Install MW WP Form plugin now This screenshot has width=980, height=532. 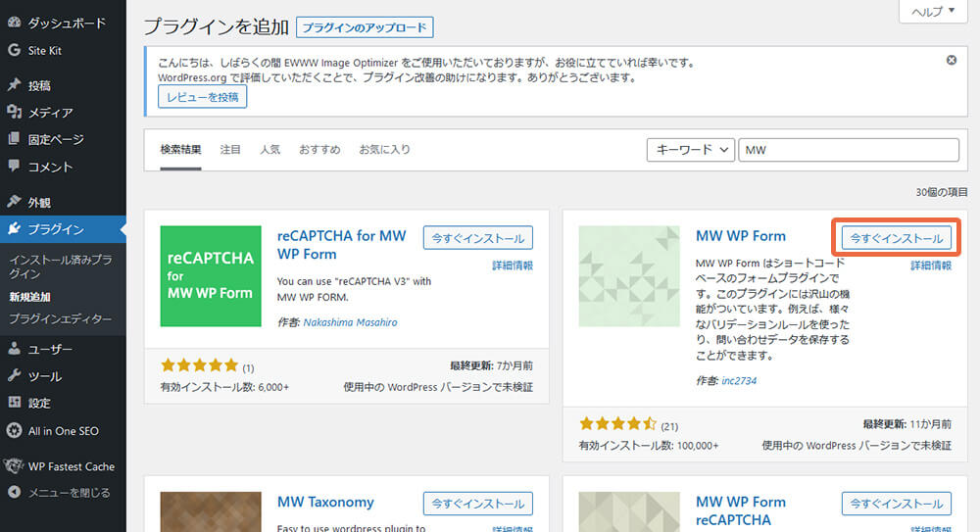click(897, 238)
